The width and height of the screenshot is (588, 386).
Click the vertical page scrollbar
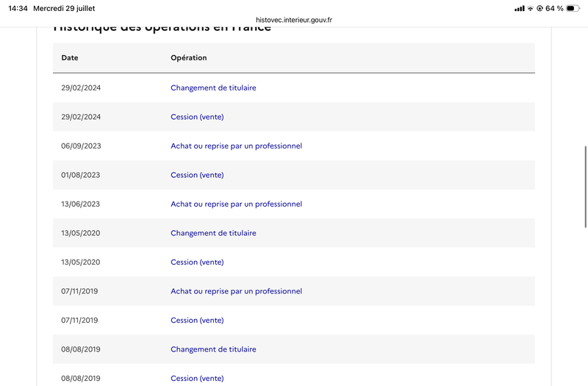[x=585, y=187]
